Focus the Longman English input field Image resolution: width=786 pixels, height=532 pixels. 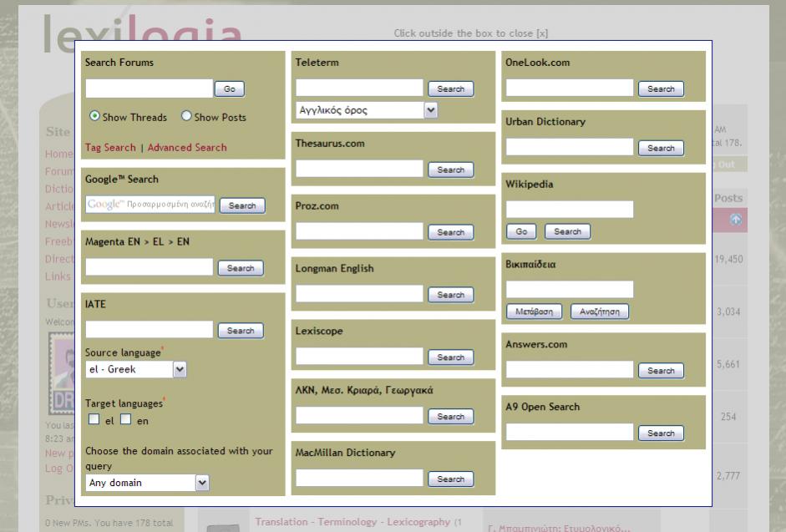pyautogui.click(x=359, y=294)
